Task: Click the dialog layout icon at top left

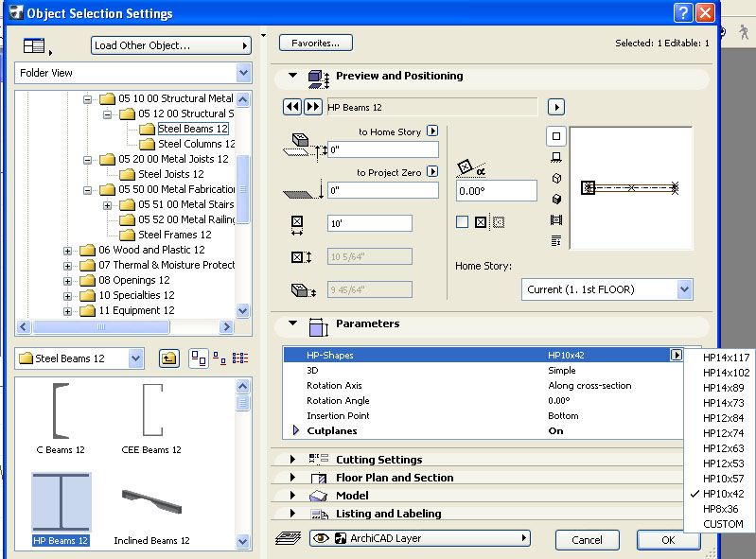Action: pyautogui.click(x=34, y=45)
